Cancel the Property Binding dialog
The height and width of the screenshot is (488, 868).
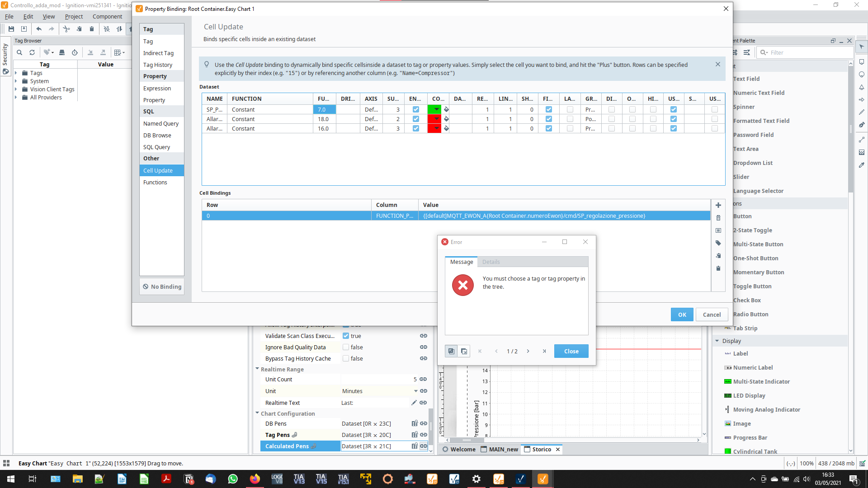(712, 314)
